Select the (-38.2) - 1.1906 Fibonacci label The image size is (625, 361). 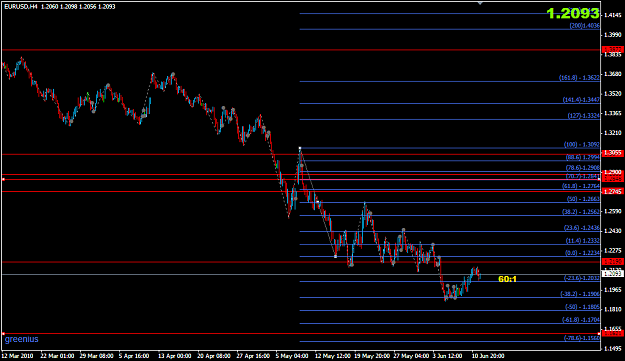(x=580, y=294)
